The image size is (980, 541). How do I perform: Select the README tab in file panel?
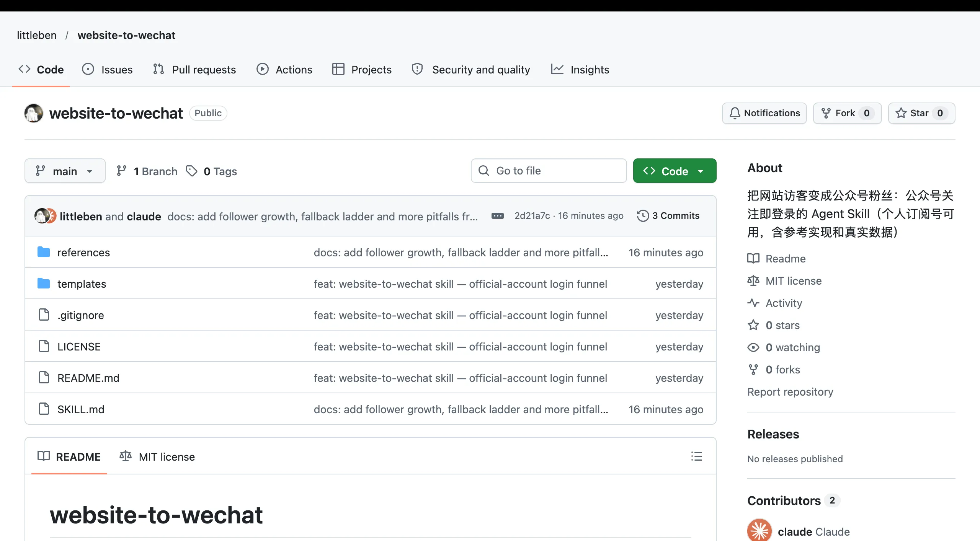point(69,456)
